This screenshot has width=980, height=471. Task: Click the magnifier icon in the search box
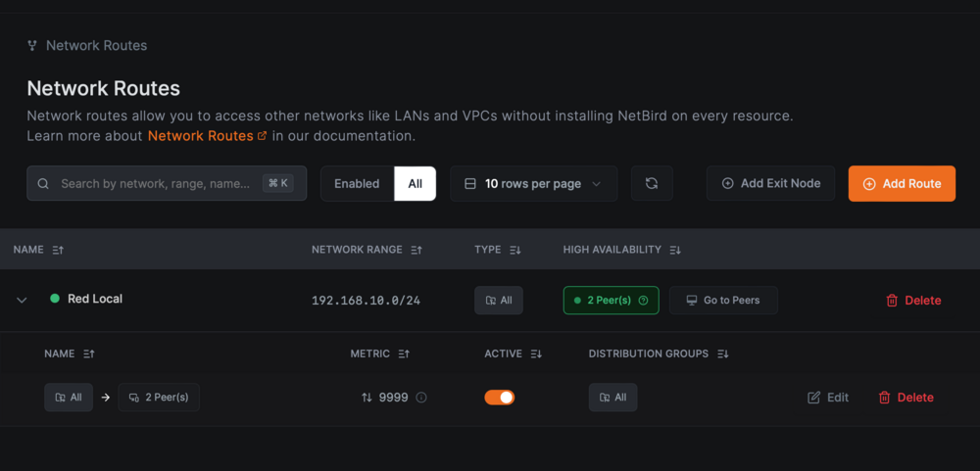pyautogui.click(x=43, y=184)
